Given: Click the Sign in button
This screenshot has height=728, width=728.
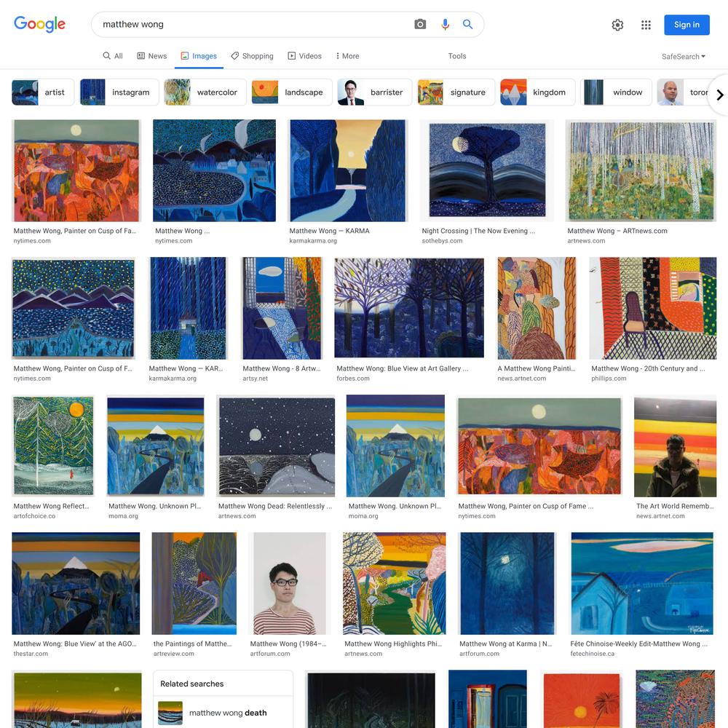Looking at the screenshot, I should [x=687, y=25].
